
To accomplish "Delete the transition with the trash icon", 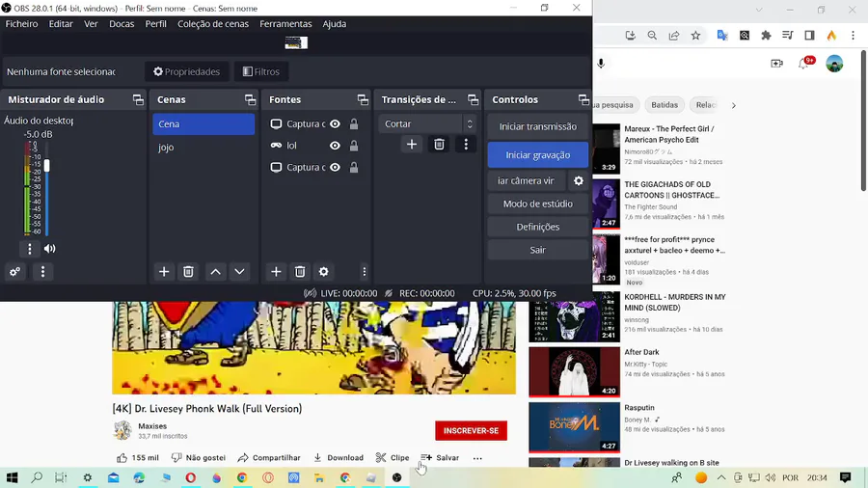I will click(439, 145).
